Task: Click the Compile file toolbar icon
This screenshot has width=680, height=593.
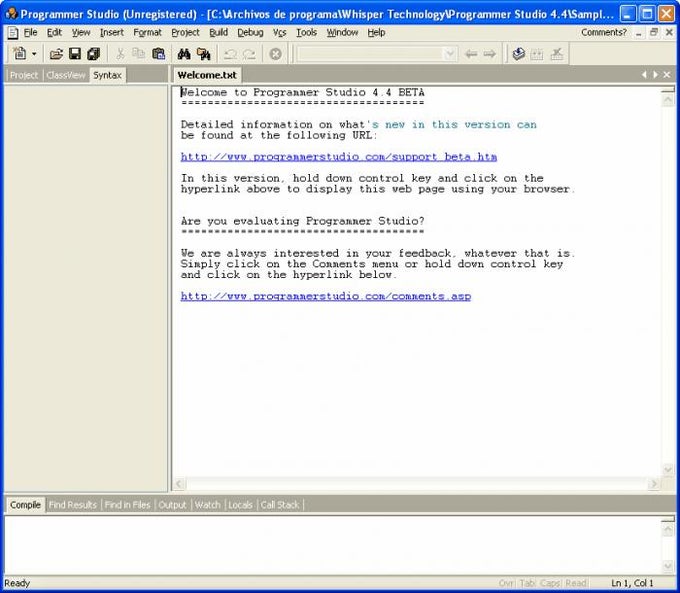Action: [x=518, y=54]
